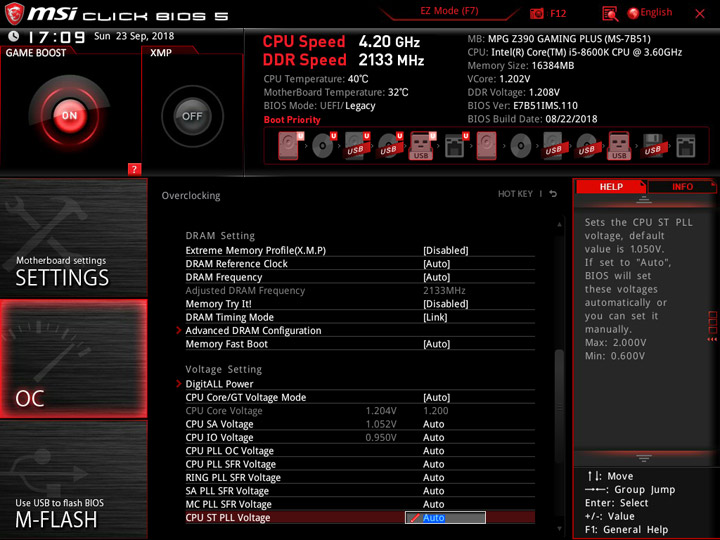Viewport: 720px width, 540px height.
Task: Select the CPU IO Voltage Auto value
Action: click(433, 438)
